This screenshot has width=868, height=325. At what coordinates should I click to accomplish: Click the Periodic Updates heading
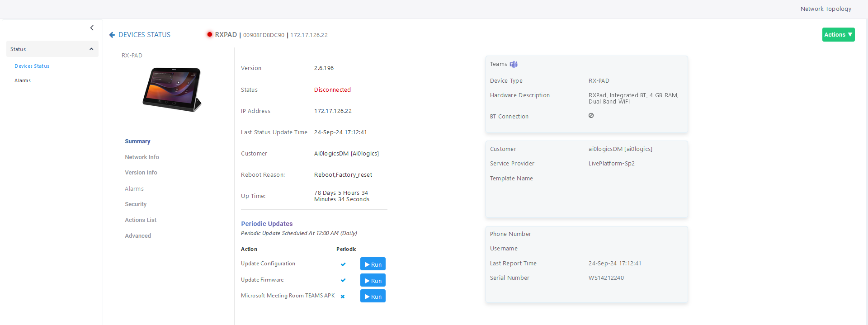point(267,224)
